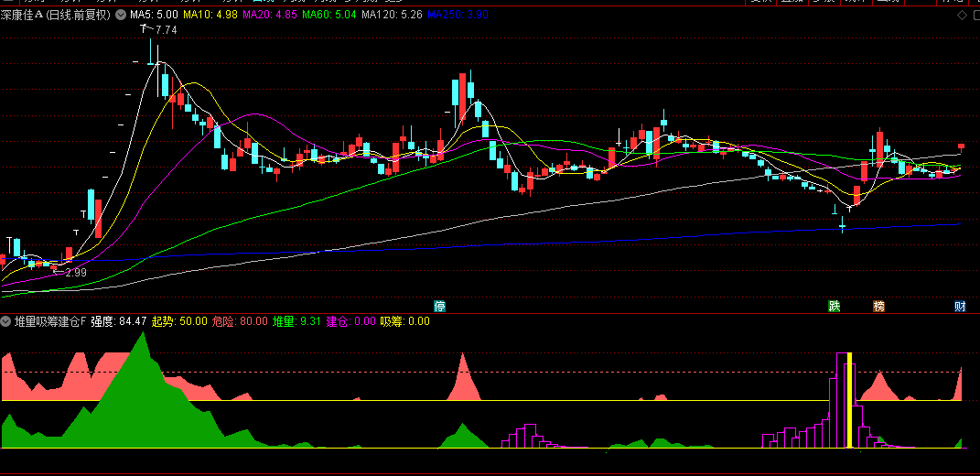Image resolution: width=980 pixels, height=476 pixels.
Task: Click the 强度: 84.47 value
Action: [x=119, y=321]
